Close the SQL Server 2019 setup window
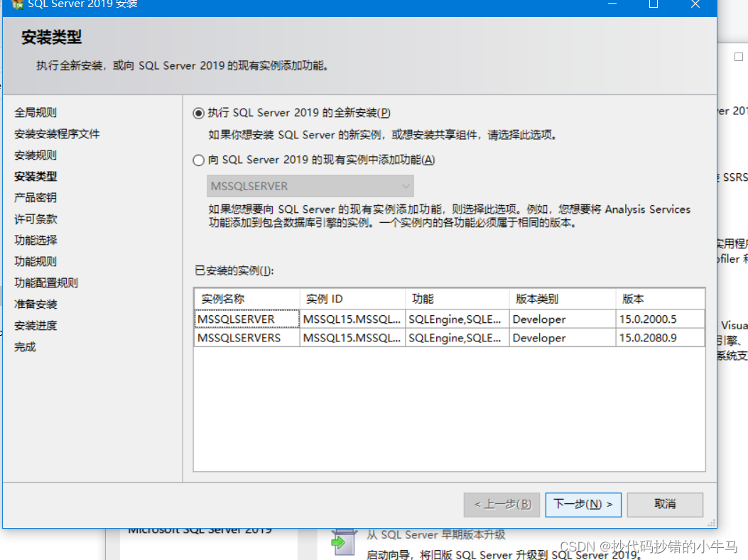The width and height of the screenshot is (748, 560). coord(695,4)
